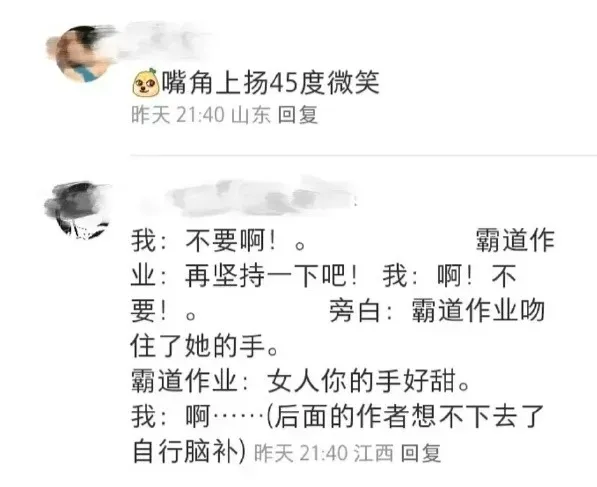Select the line 再坚持一下吧！
Viewport: 597px width, 487px height.
coord(271,276)
